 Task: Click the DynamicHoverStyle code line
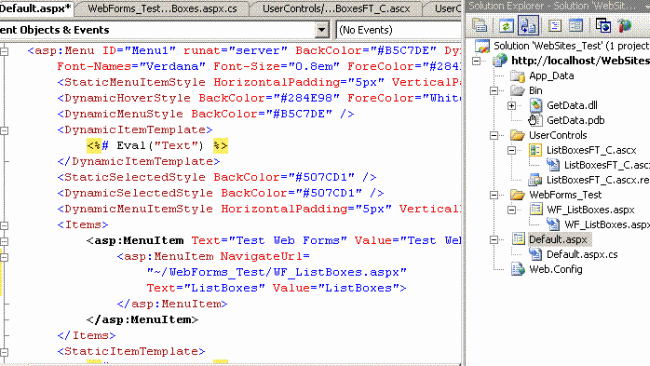click(x=259, y=98)
